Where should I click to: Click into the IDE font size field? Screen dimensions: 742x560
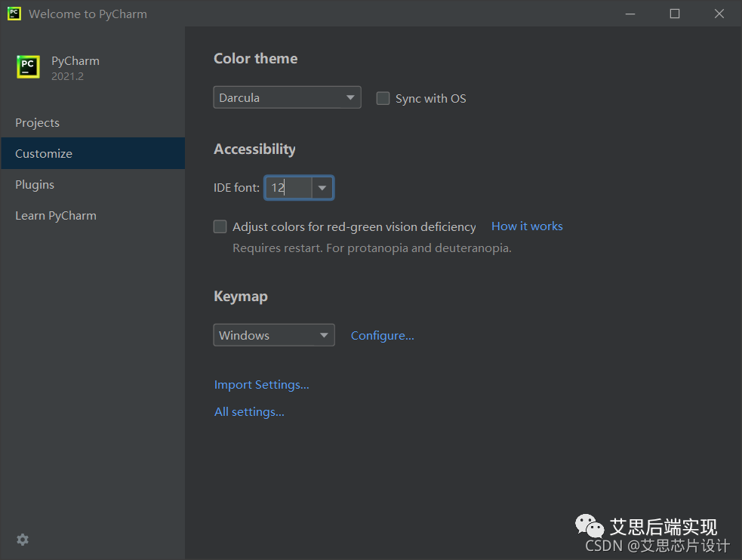point(288,188)
